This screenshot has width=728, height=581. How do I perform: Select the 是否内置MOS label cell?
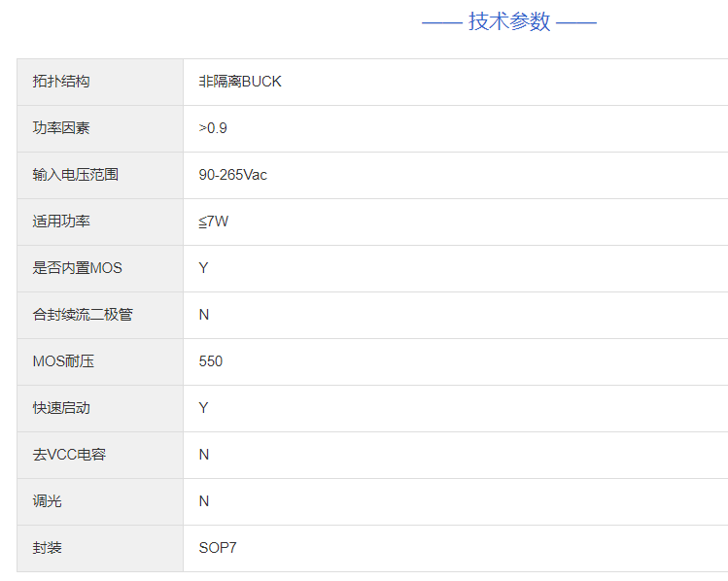point(78,268)
